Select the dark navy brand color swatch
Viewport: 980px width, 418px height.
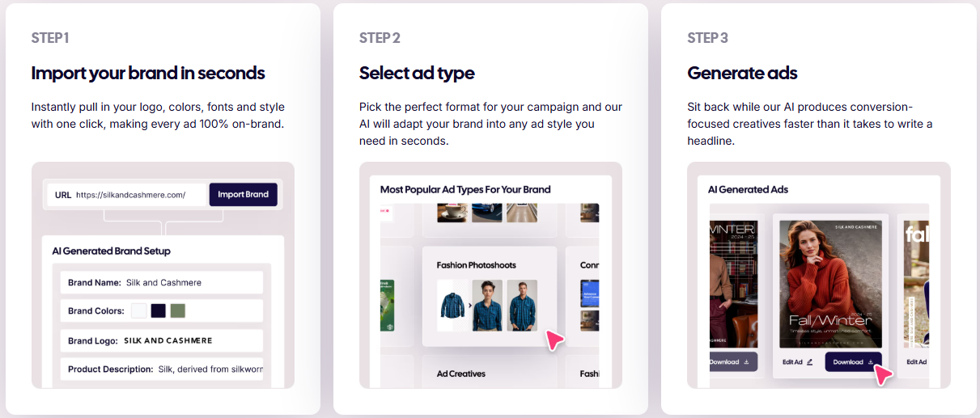(159, 310)
